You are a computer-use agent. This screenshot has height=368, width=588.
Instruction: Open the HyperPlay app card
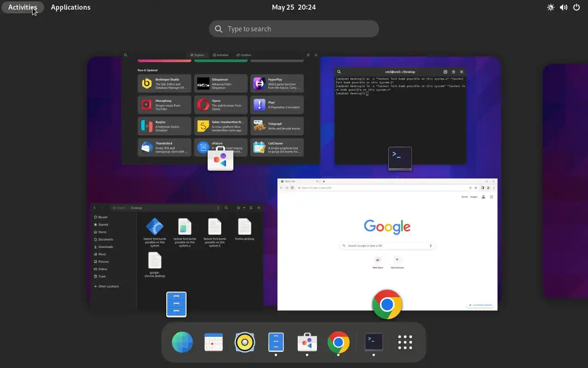click(277, 83)
